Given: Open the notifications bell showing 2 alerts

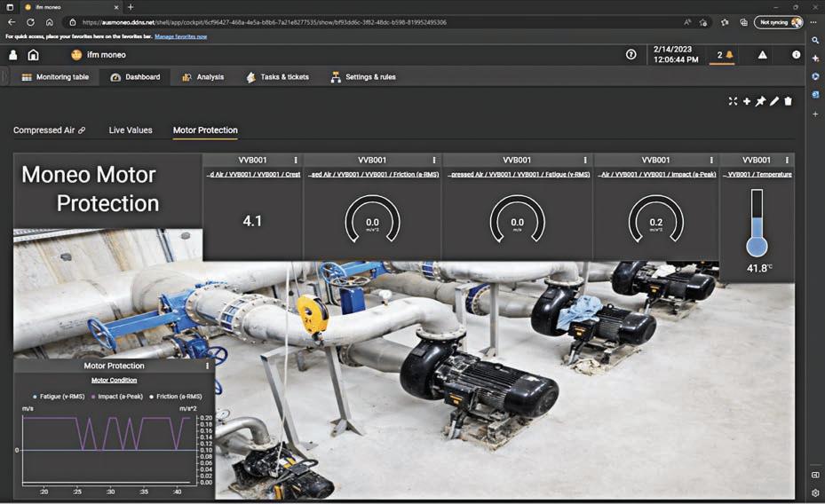Looking at the screenshot, I should click(x=726, y=55).
